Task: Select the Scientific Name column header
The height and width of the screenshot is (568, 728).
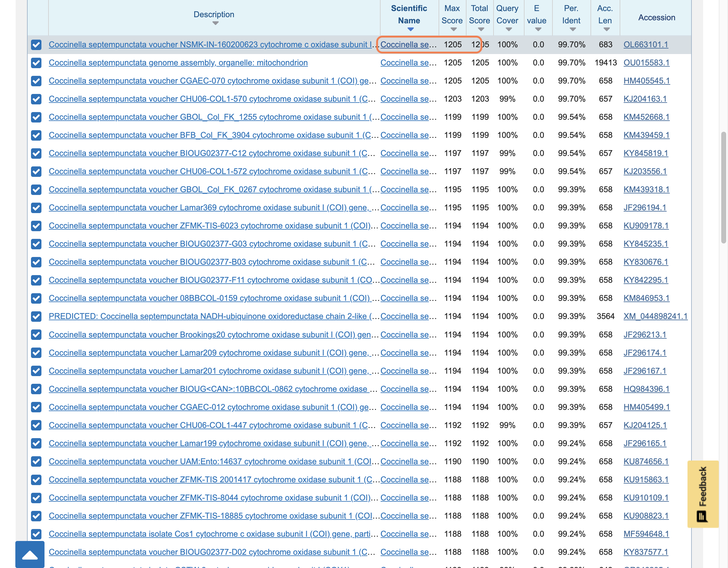Action: [x=409, y=14]
